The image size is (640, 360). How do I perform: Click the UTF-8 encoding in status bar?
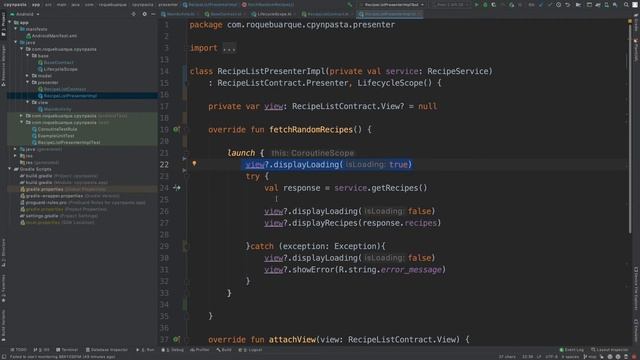point(551,357)
